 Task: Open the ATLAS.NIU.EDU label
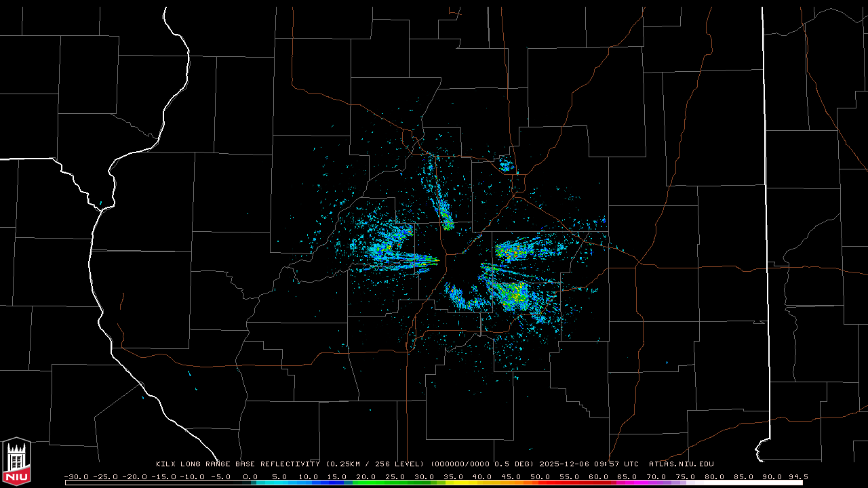click(682, 464)
